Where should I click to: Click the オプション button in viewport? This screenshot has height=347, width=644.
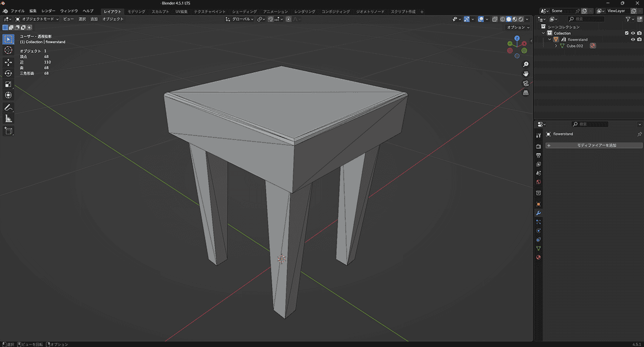click(x=518, y=27)
